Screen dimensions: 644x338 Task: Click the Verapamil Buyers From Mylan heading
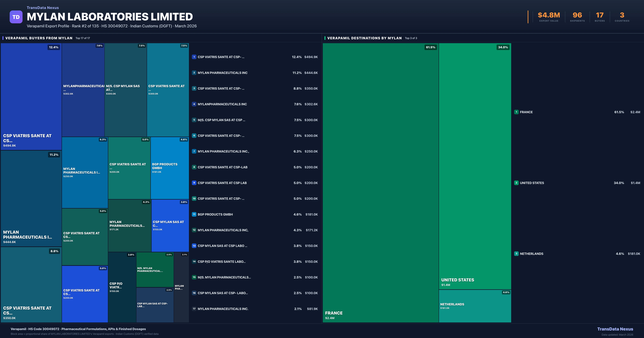tap(39, 38)
